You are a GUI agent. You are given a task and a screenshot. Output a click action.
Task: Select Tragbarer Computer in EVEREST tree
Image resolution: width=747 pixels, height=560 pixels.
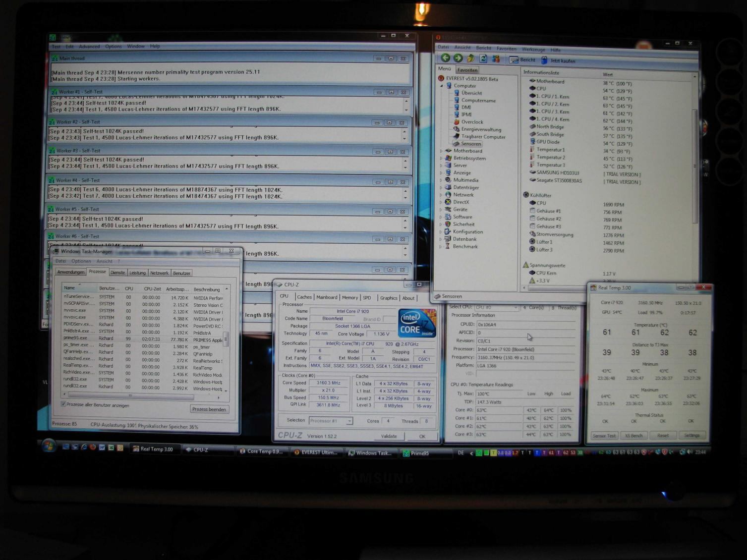pyautogui.click(x=479, y=137)
